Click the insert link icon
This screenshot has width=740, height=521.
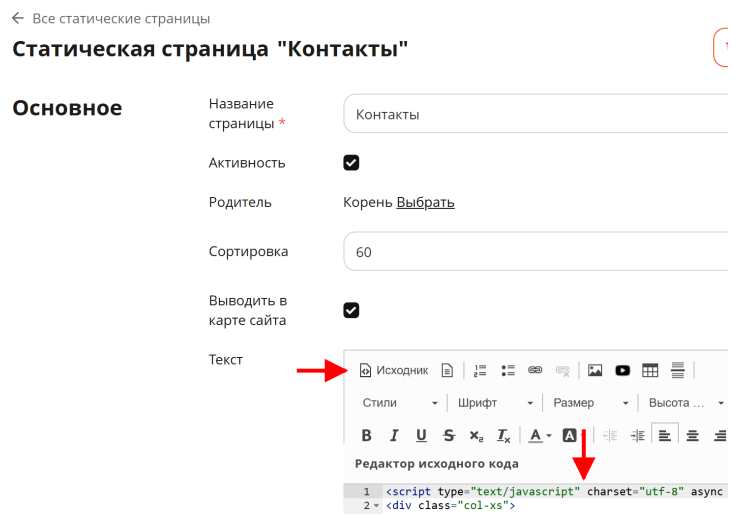click(x=535, y=370)
